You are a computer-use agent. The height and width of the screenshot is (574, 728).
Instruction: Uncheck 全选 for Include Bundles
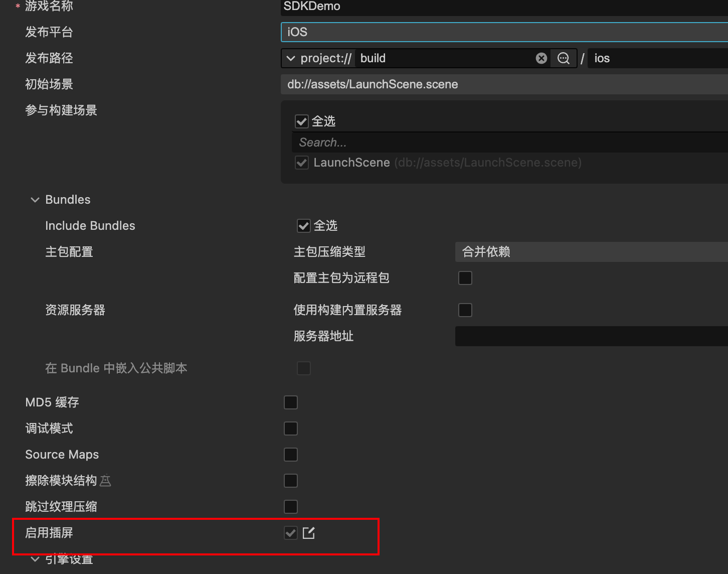pyautogui.click(x=304, y=226)
